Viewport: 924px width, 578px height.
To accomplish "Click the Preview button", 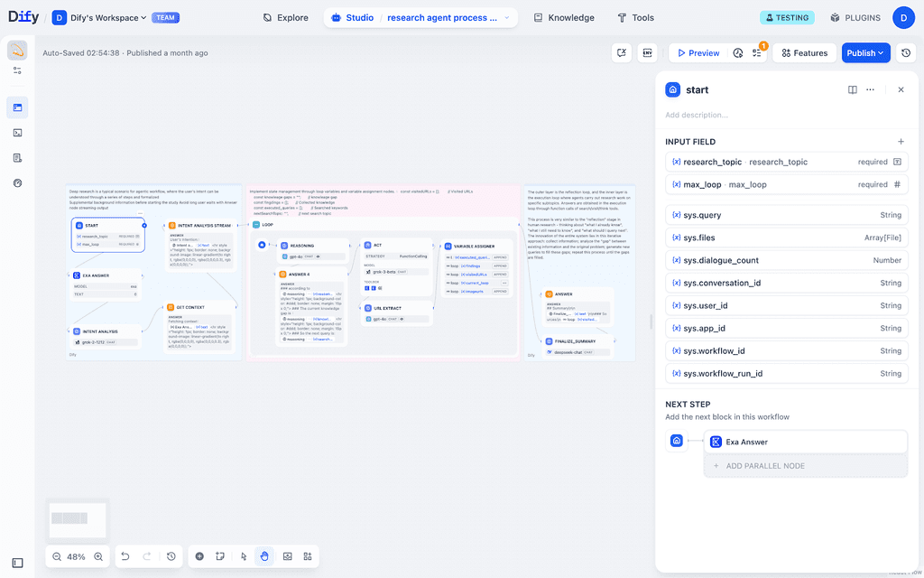I will pyautogui.click(x=698, y=52).
